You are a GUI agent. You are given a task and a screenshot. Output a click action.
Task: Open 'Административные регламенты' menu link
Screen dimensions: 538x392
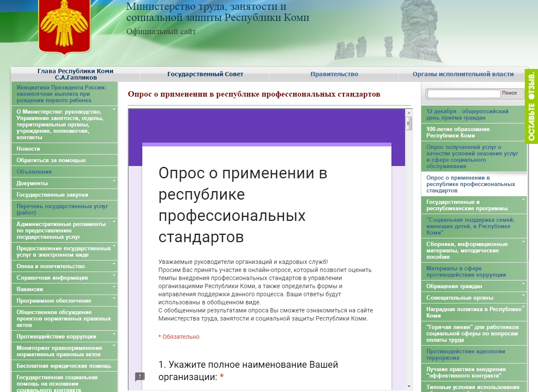64,230
